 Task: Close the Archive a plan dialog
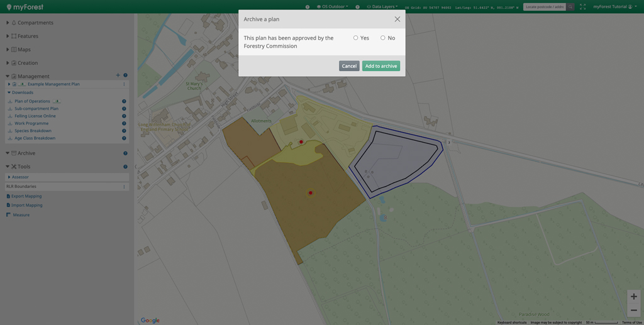397,19
